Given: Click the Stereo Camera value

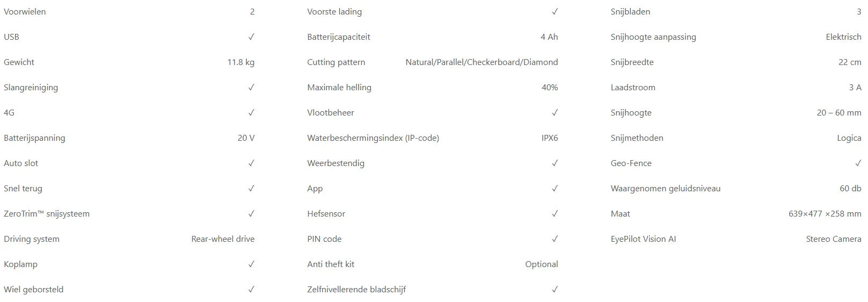Looking at the screenshot, I should [833, 239].
